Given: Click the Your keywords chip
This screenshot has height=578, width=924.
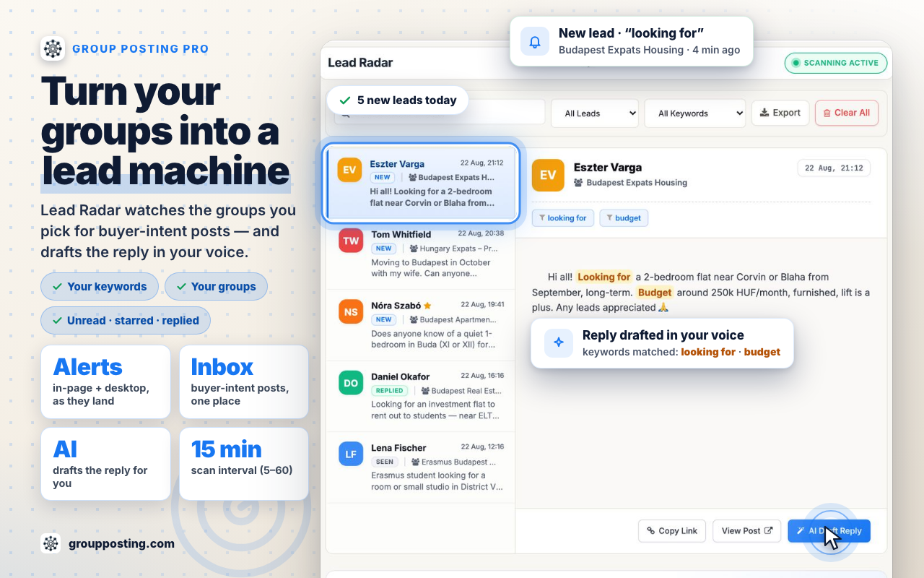Looking at the screenshot, I should click(100, 286).
